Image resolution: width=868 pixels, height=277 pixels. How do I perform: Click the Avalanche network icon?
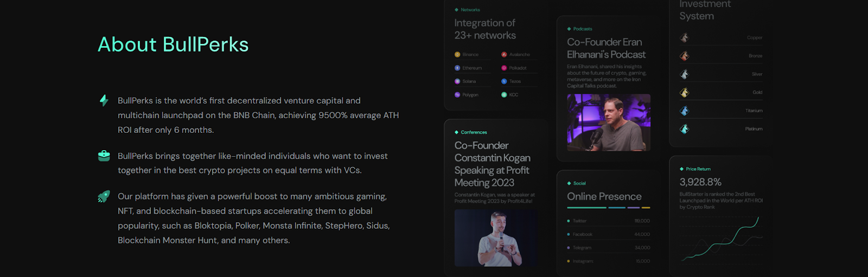click(x=504, y=55)
